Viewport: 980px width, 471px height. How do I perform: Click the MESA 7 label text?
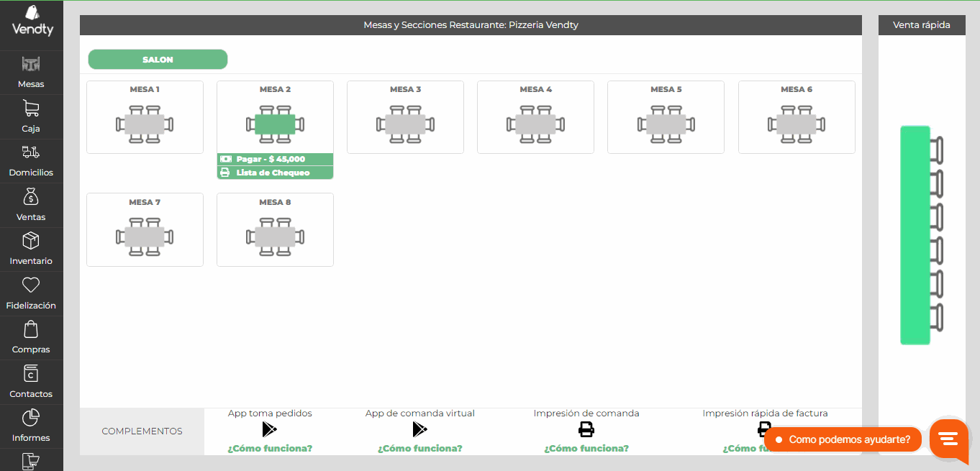point(145,202)
